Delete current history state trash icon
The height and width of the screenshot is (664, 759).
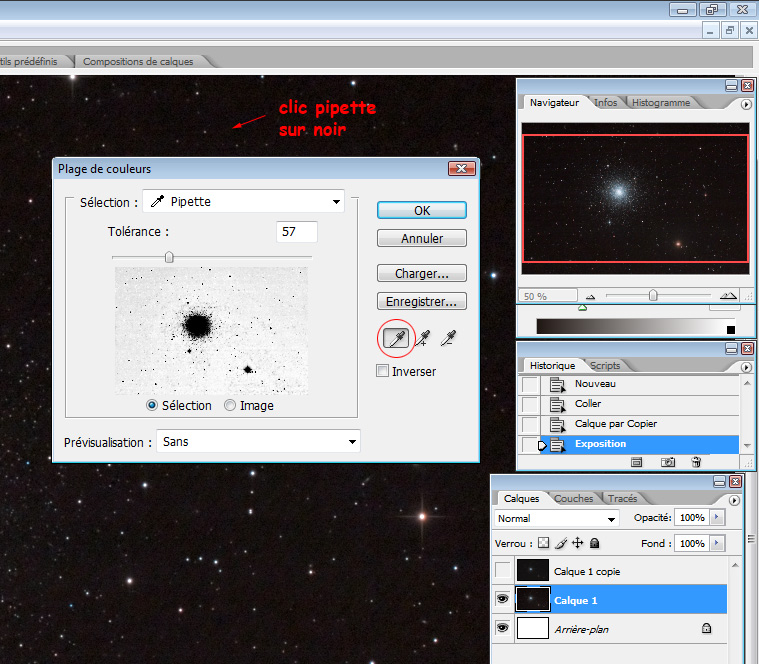click(696, 462)
